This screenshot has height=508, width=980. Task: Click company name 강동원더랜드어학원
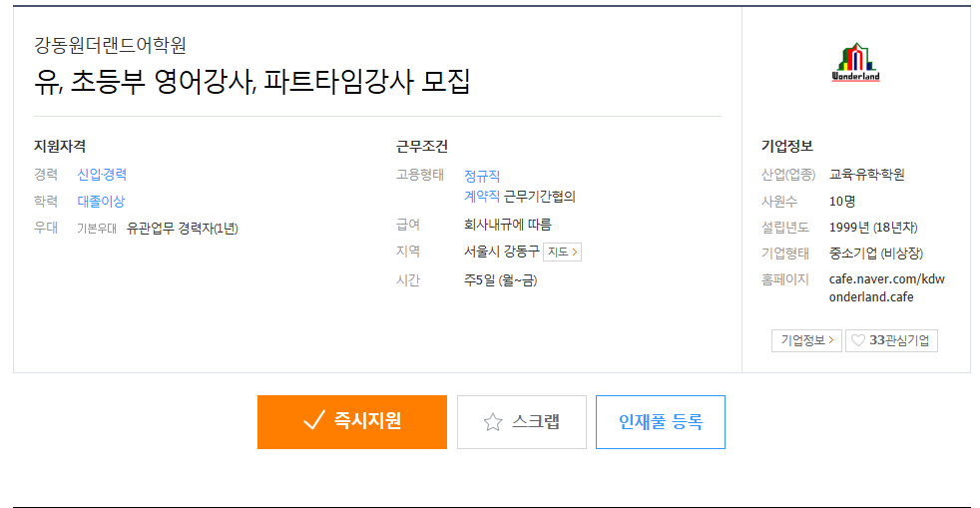110,45
